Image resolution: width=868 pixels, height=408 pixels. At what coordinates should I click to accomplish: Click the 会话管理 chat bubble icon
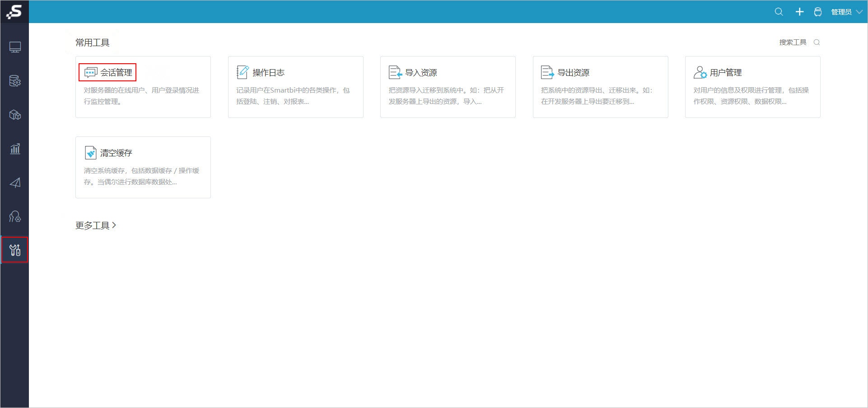click(x=91, y=72)
